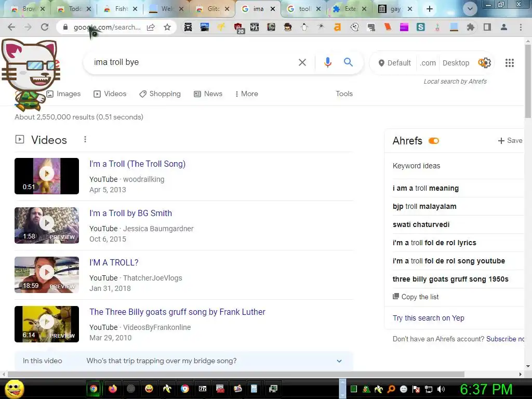Play the 0:51 Troll Song thumbnail

[47, 176]
